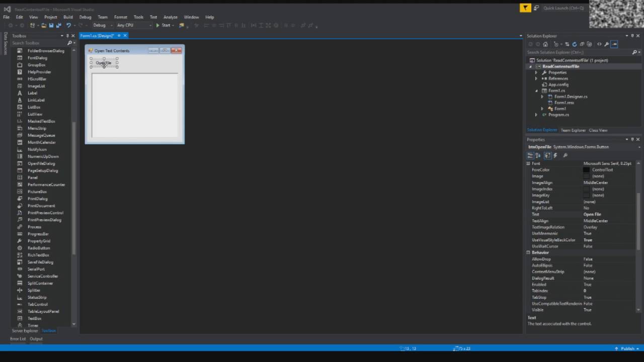The image size is (644, 362).
Task: Collapse the Behavior property category
Action: click(x=528, y=252)
